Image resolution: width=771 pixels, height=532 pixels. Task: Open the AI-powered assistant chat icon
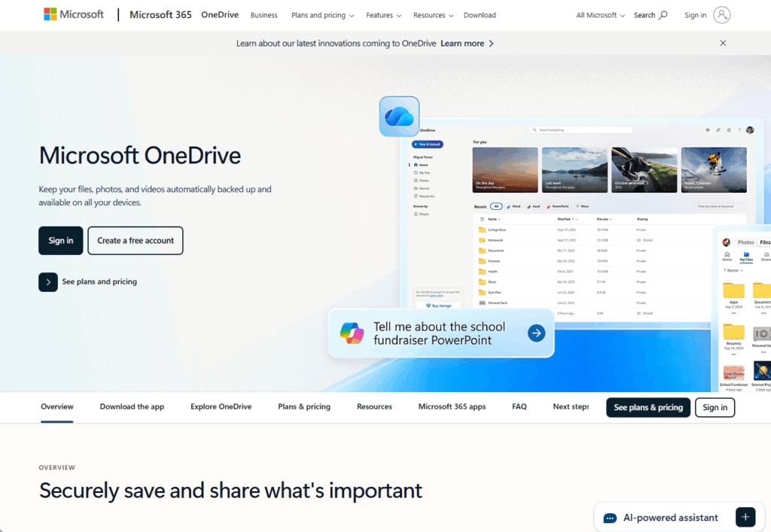(x=610, y=518)
